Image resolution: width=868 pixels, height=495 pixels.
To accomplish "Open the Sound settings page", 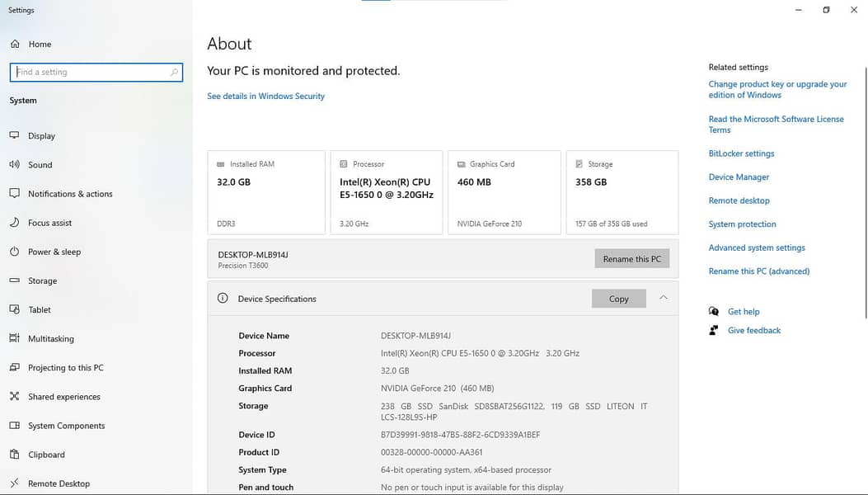I will coord(96,165).
